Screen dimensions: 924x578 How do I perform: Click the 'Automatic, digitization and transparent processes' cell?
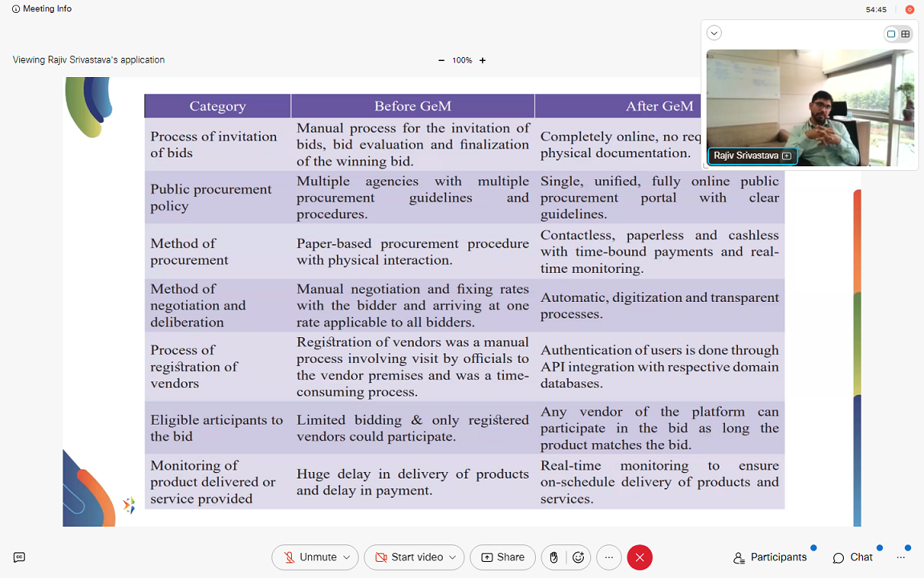(x=659, y=306)
